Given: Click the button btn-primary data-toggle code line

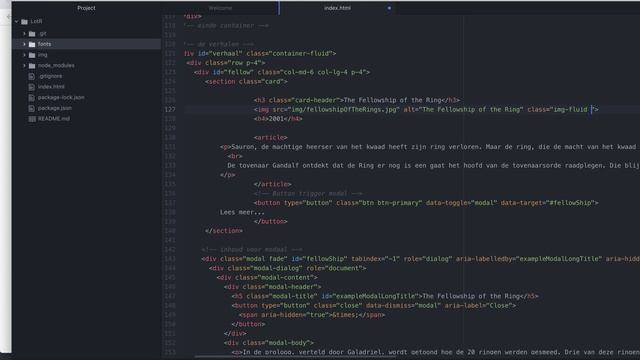Looking at the screenshot, I should pyautogui.click(x=426, y=203).
